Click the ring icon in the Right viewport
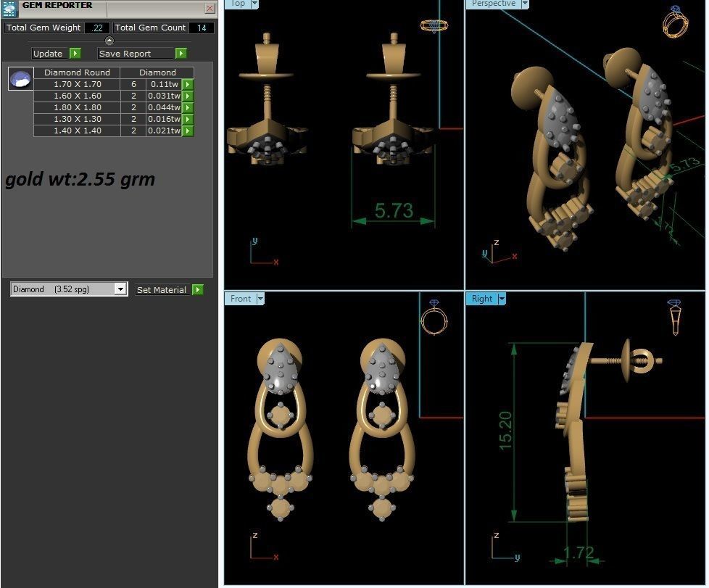The height and width of the screenshot is (588, 709). 675,317
